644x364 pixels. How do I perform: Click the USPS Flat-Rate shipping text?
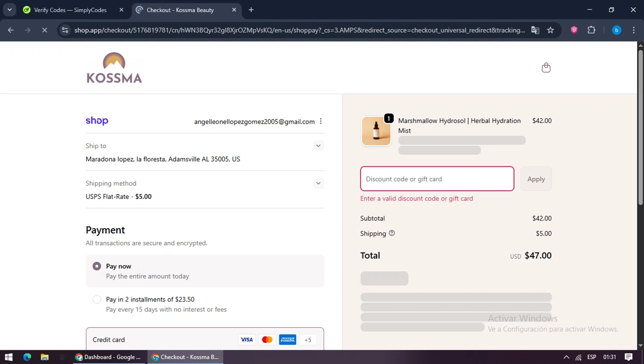pos(118,196)
